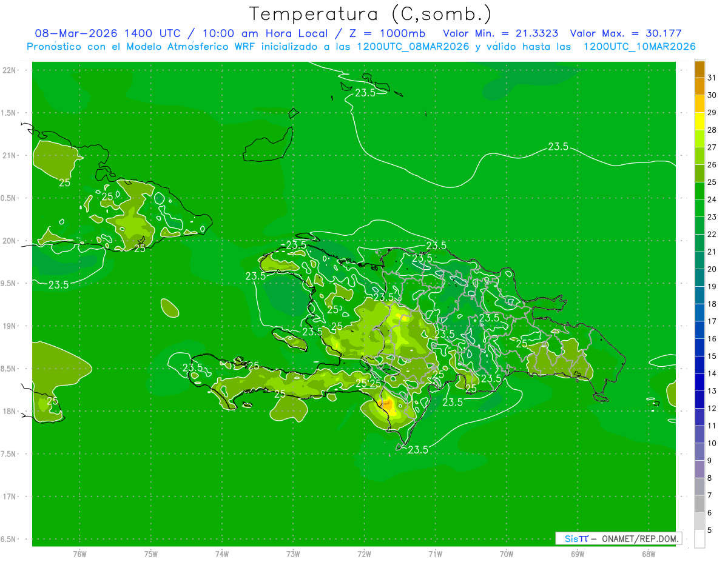This screenshot has height=562, width=728.
Task: Click the 18N latitude axis label
Action: 10,412
